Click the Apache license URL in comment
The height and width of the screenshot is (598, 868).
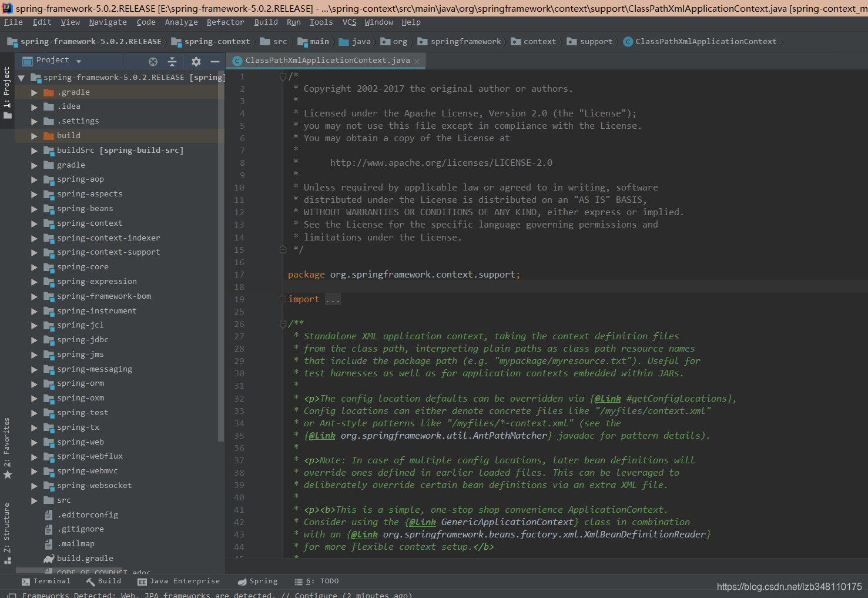point(441,163)
